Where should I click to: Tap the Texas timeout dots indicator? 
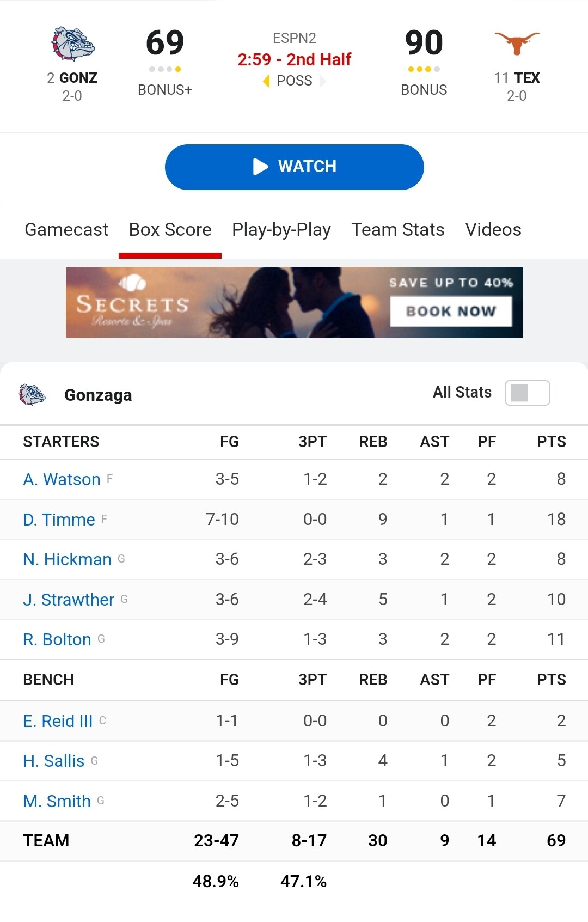pos(424,69)
